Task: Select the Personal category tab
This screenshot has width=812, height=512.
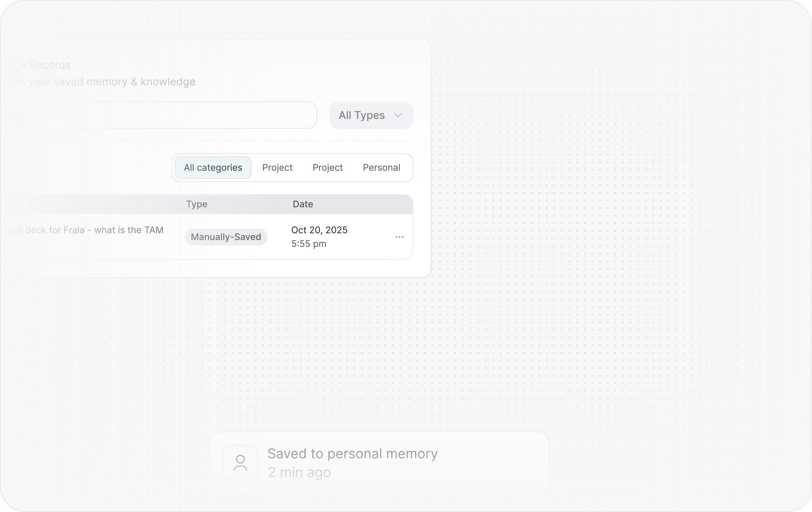Action: 381,168
